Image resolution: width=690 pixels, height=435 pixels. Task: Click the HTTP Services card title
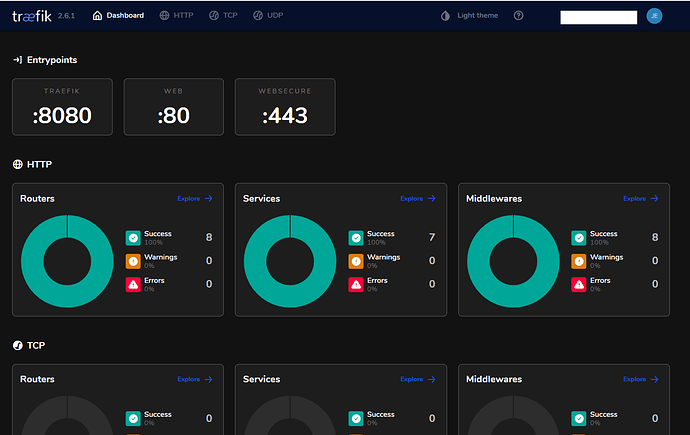coord(261,198)
